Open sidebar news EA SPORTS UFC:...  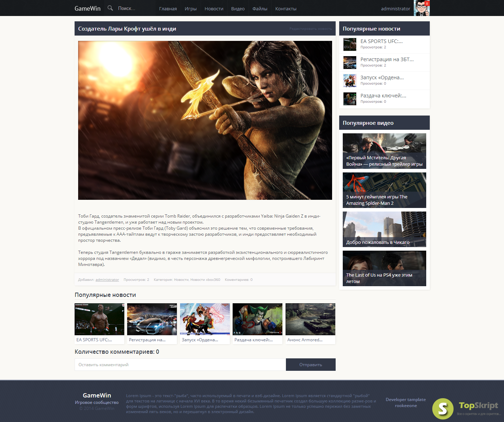[x=381, y=41]
